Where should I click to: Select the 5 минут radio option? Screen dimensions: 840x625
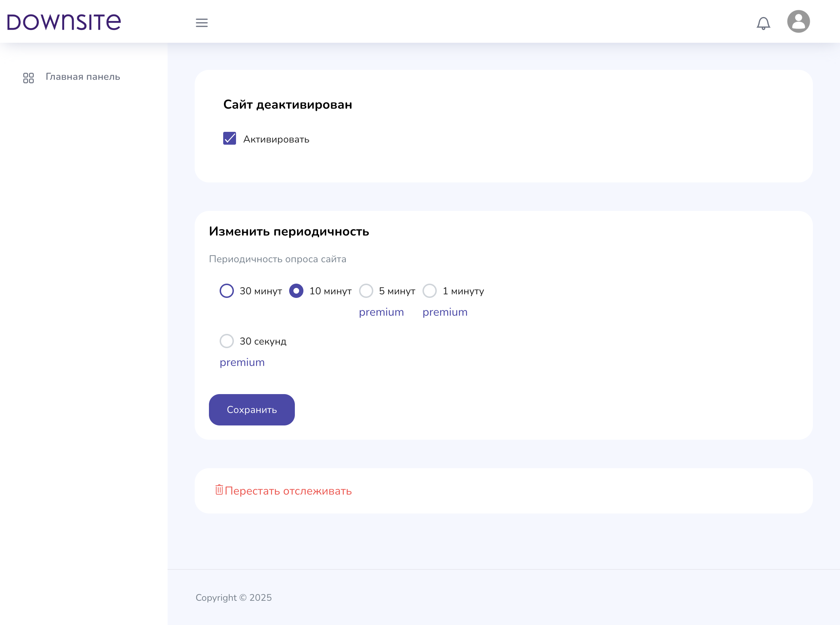click(x=366, y=291)
